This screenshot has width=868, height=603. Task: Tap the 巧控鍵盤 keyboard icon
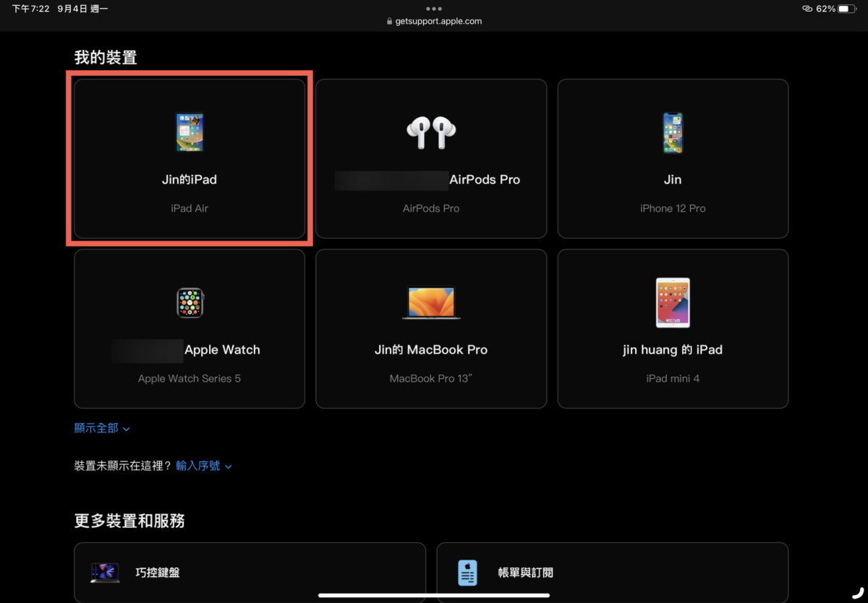point(105,573)
